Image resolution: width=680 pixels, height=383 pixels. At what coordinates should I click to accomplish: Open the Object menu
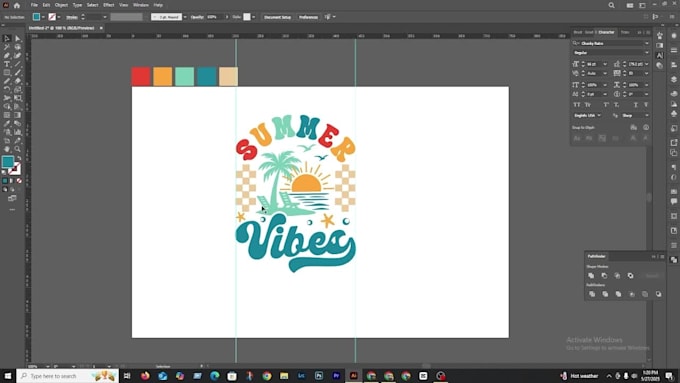[x=61, y=5]
